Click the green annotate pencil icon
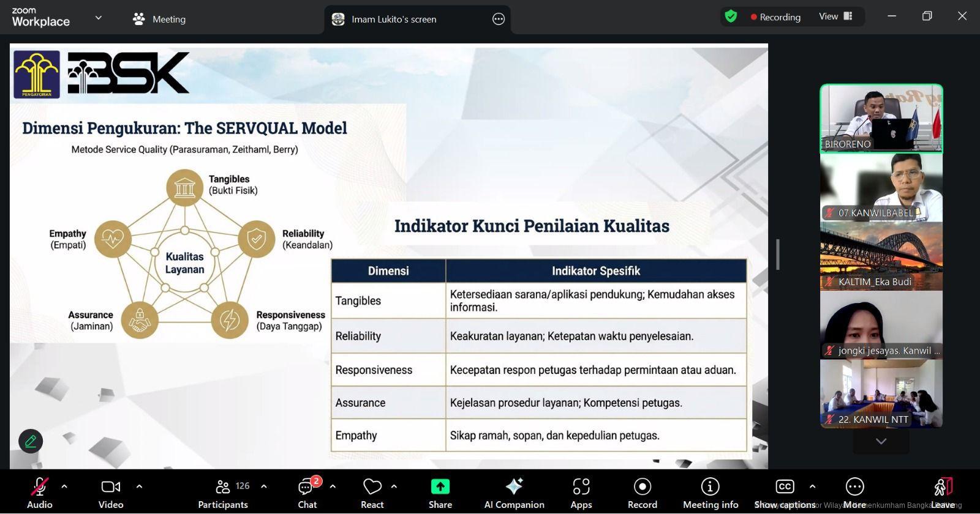Viewport: 980px width, 514px height. (x=31, y=441)
